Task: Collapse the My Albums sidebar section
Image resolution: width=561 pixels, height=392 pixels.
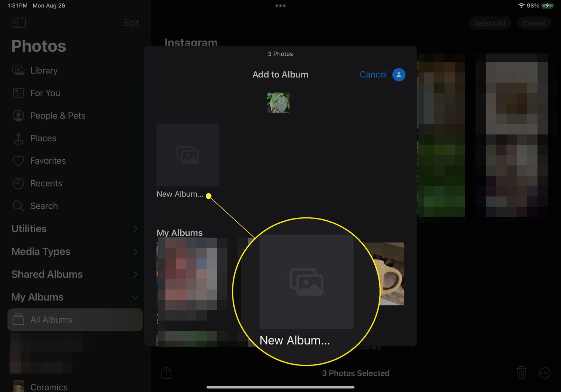Action: [135, 297]
